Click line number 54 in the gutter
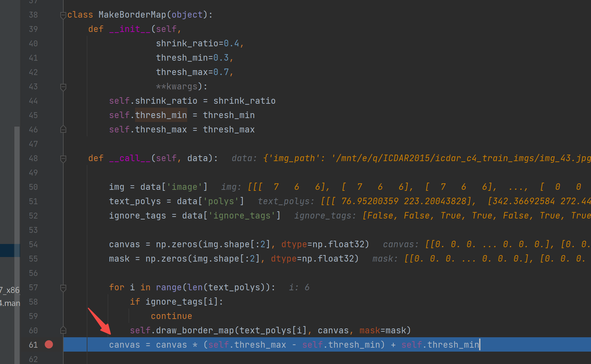591x364 pixels. 33,244
